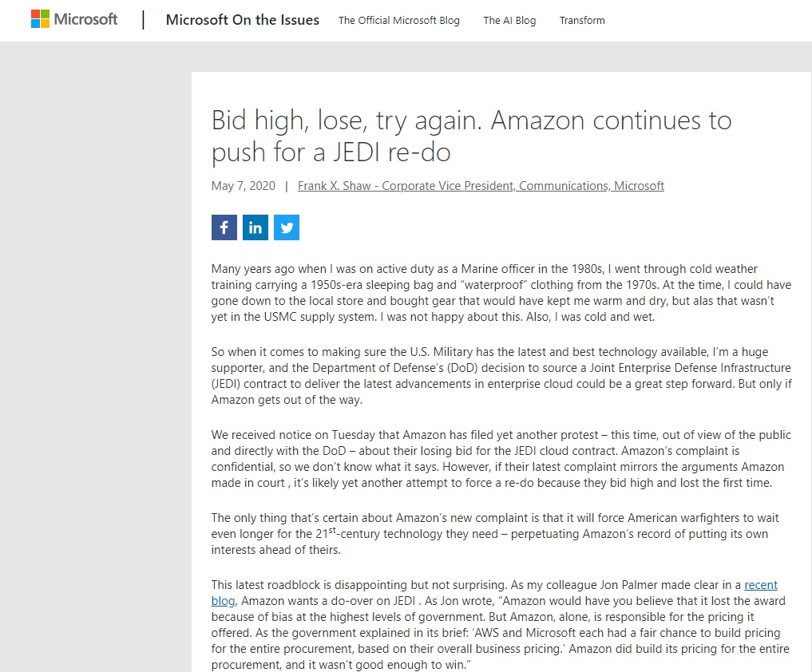Viewport: 812px width, 672px height.
Task: Click the empty gray margin left of article
Action: (96, 359)
